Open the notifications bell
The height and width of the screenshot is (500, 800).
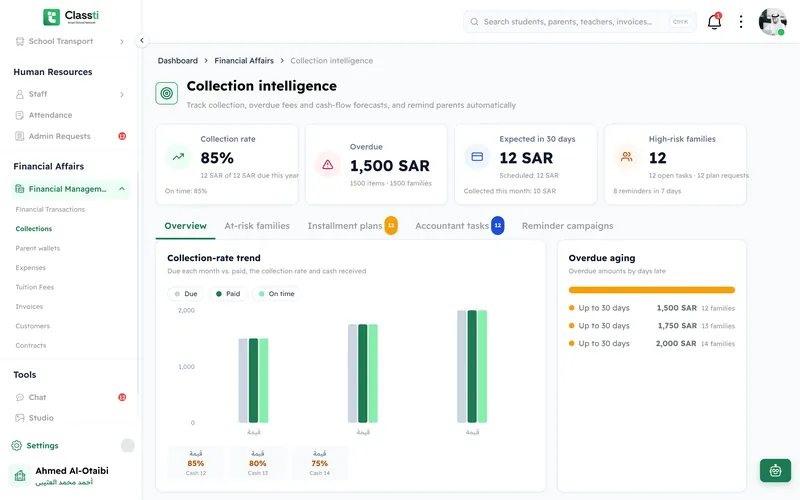714,21
